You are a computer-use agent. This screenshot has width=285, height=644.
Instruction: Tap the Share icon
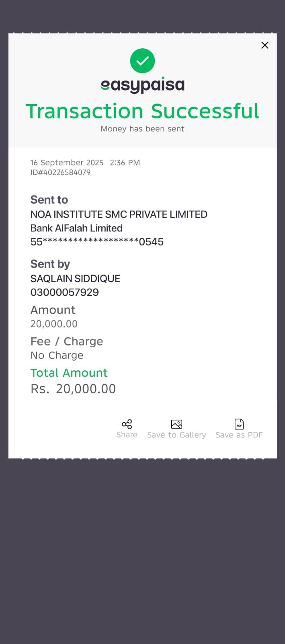[127, 424]
